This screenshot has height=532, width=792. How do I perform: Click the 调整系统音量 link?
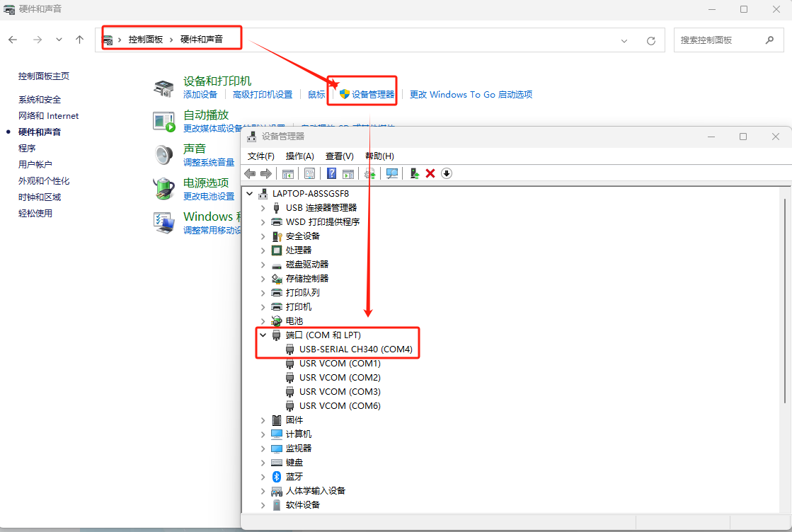209,163
